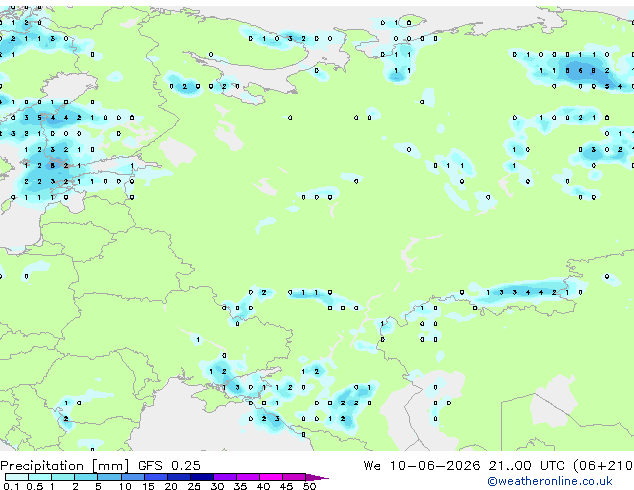Click the legend scale label '10'
This screenshot has width=634, height=490.
coord(125,486)
